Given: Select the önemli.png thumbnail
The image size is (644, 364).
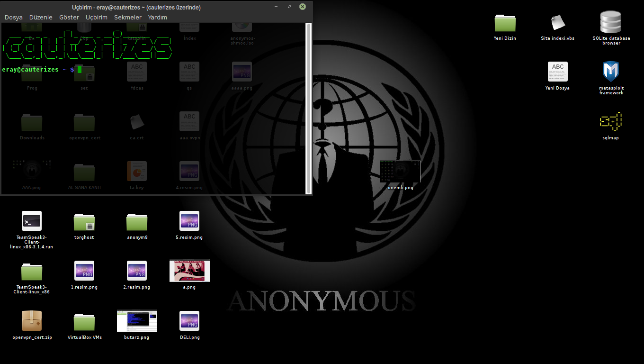Looking at the screenshot, I should tap(400, 171).
